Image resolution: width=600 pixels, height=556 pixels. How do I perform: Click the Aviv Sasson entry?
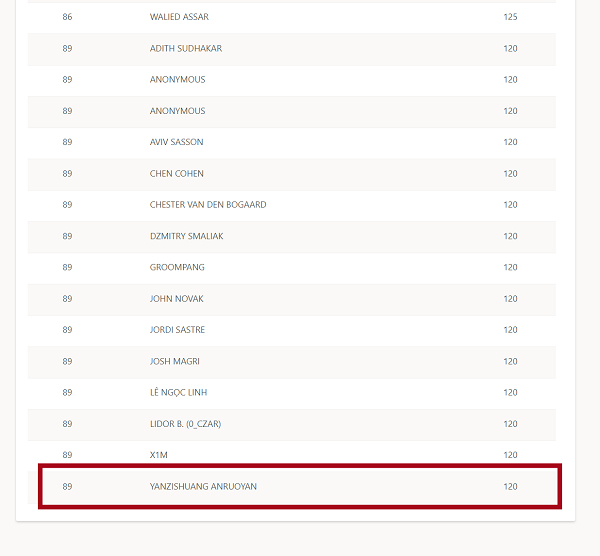tap(176, 142)
